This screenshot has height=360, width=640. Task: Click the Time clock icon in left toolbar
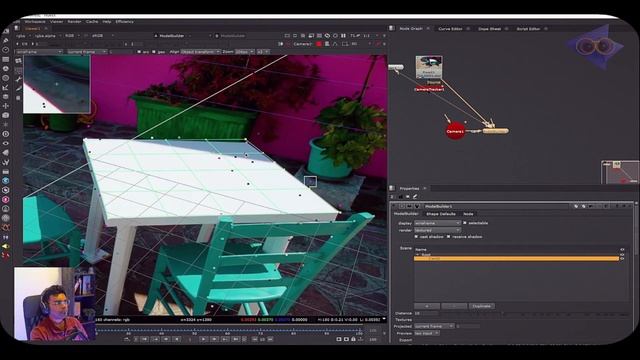[x=6, y=50]
